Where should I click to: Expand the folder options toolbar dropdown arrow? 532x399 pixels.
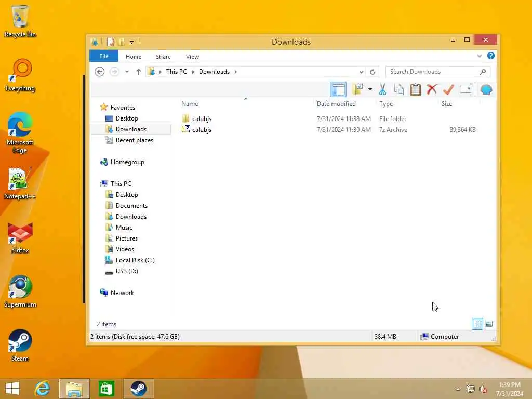(370, 89)
